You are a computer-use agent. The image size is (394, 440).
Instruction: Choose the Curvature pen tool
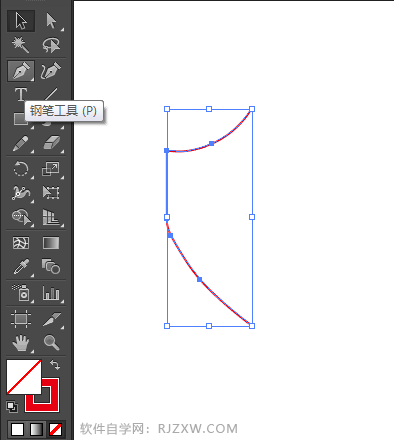[x=51, y=71]
